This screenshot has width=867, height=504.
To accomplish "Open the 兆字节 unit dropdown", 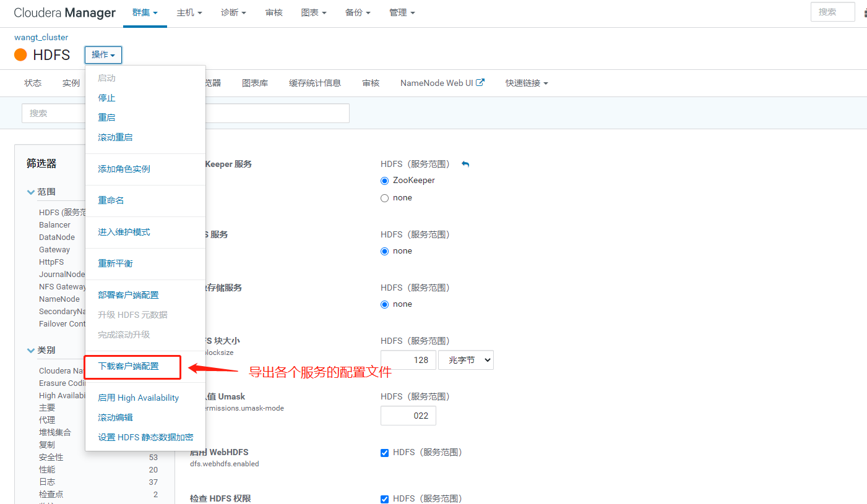I will (466, 360).
